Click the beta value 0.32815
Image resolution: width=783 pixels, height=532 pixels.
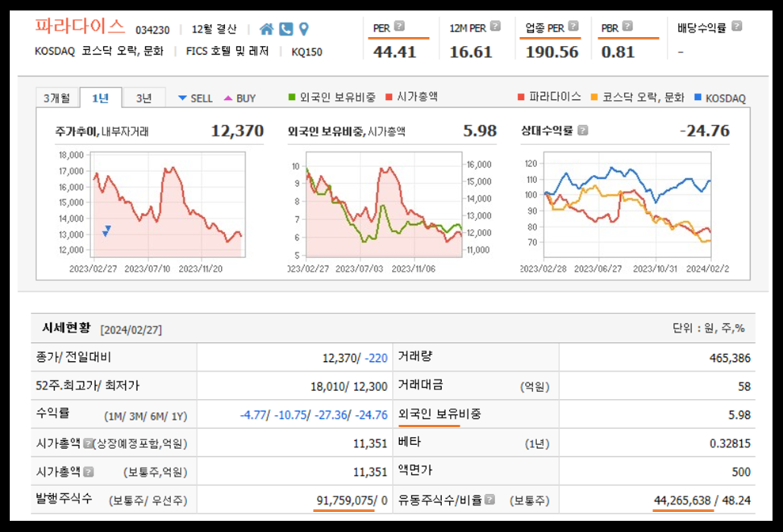click(x=730, y=443)
